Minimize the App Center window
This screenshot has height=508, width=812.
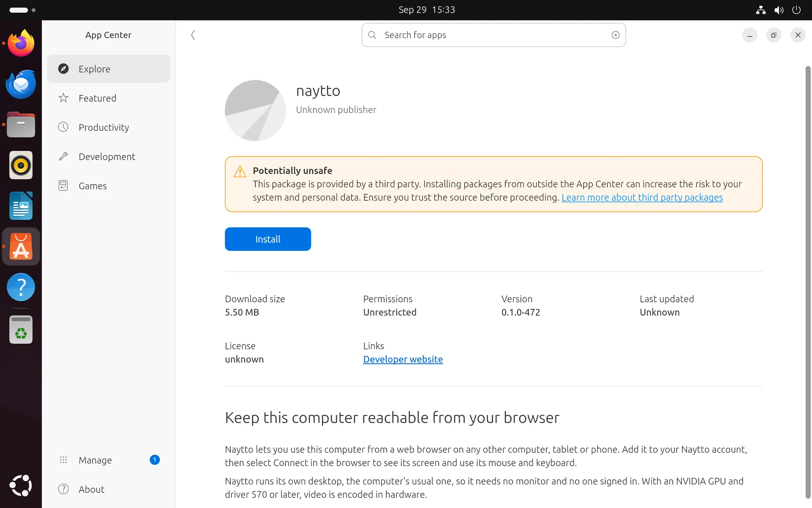click(749, 35)
